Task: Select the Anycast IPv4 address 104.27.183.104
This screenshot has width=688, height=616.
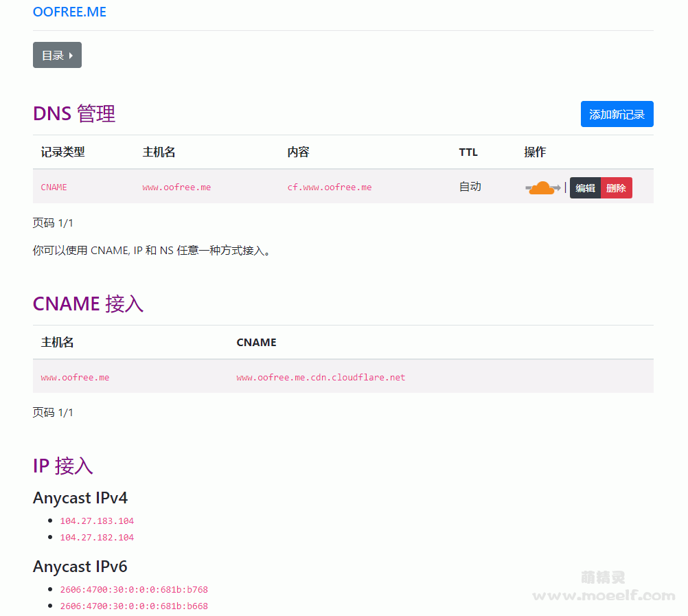Action: click(x=97, y=521)
